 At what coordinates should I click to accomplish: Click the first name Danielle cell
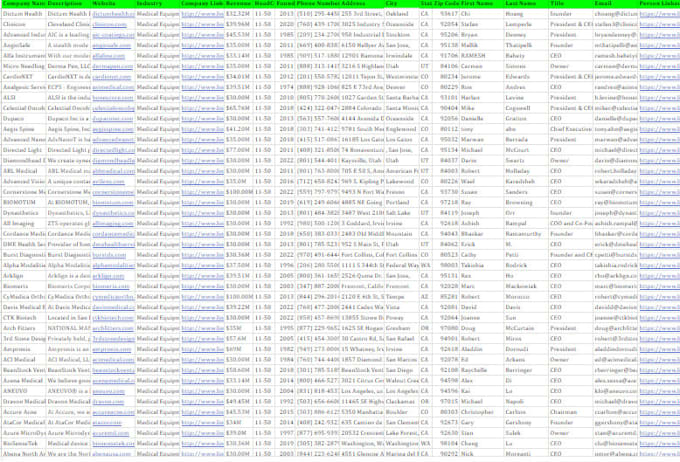tap(482, 118)
